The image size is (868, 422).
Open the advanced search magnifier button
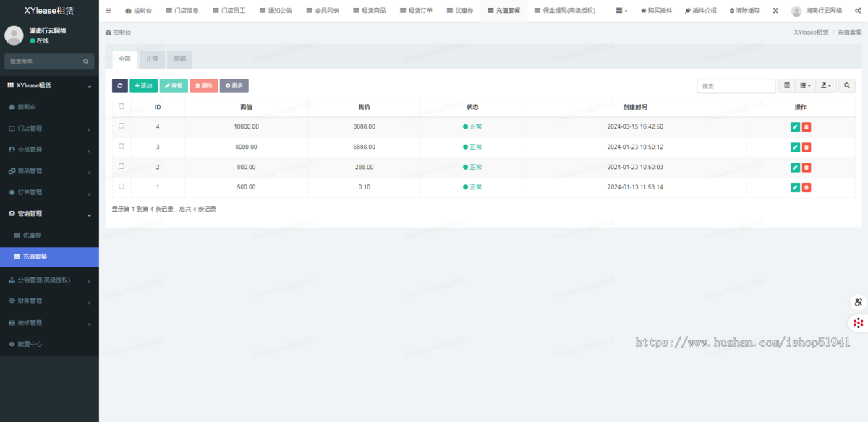pos(848,86)
